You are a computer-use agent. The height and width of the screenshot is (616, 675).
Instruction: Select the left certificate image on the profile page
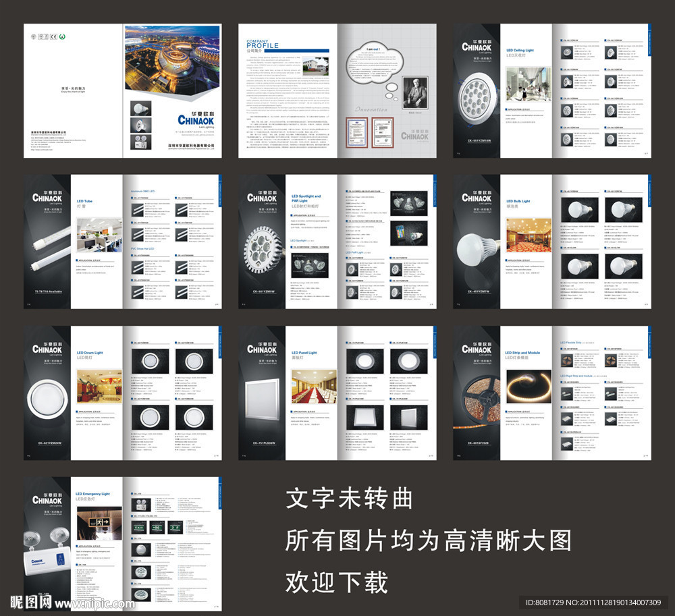(x=357, y=132)
